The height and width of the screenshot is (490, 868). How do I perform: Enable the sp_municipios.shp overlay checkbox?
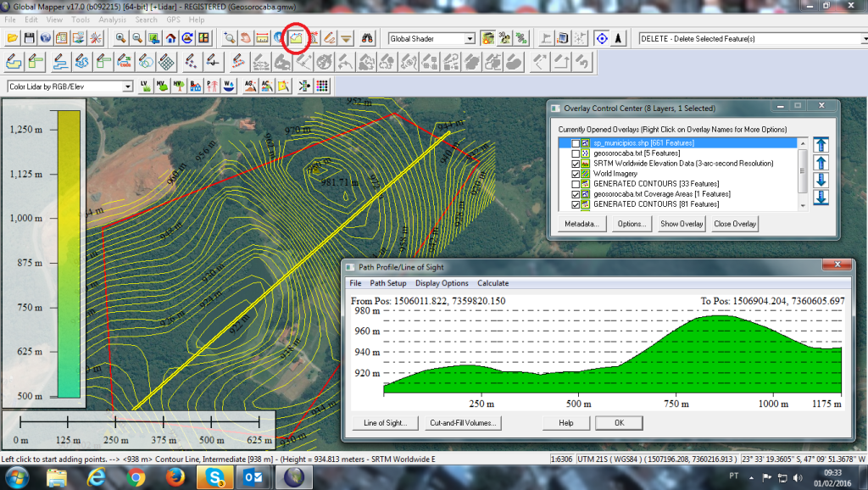tap(576, 143)
